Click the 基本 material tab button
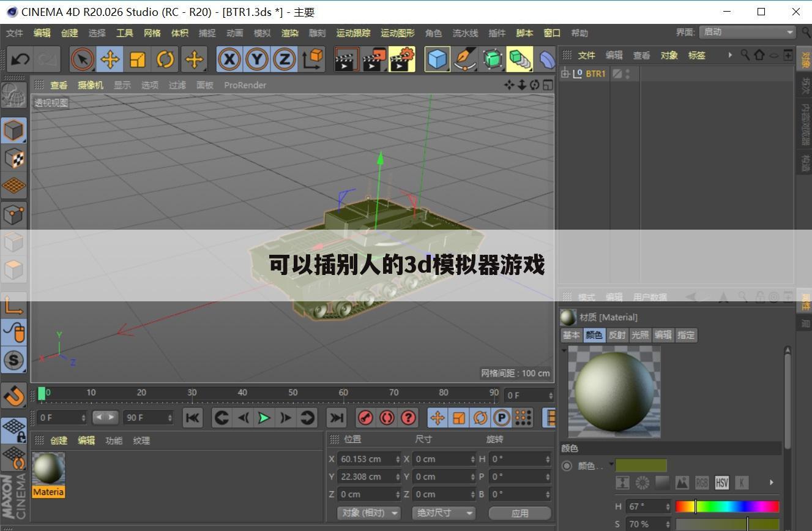This screenshot has height=531, width=812. pos(571,335)
